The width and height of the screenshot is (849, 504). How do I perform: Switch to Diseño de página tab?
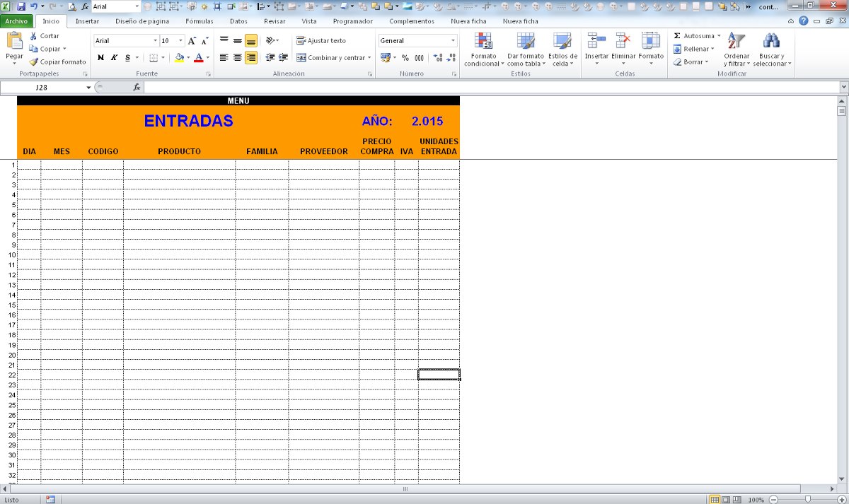click(142, 21)
